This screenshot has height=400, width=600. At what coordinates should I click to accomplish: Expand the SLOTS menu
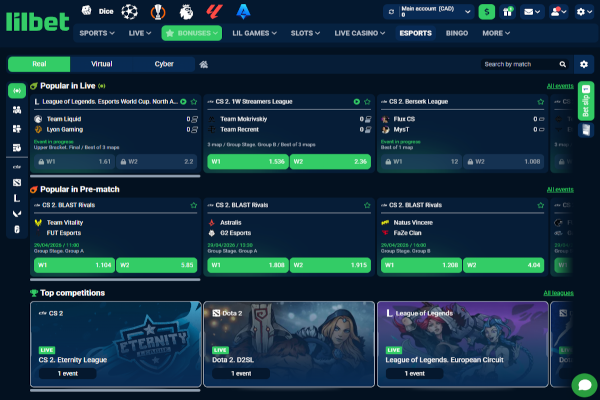pos(305,33)
